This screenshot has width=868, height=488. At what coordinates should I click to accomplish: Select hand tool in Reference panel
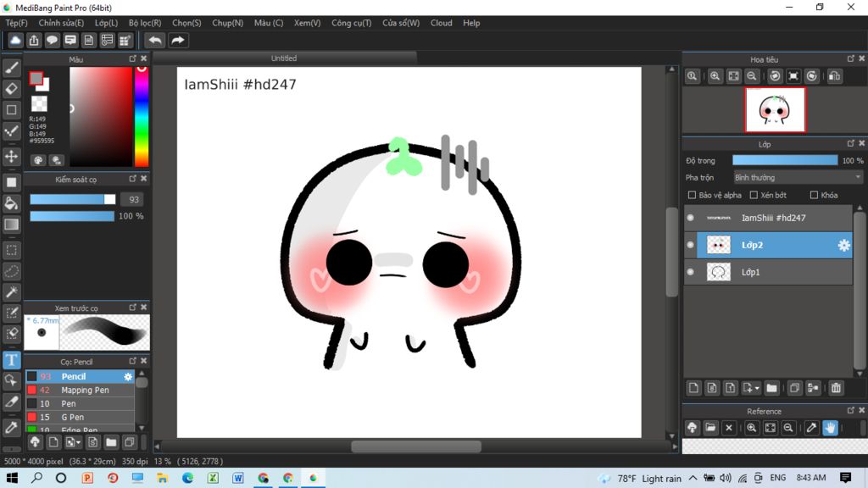pos(830,428)
